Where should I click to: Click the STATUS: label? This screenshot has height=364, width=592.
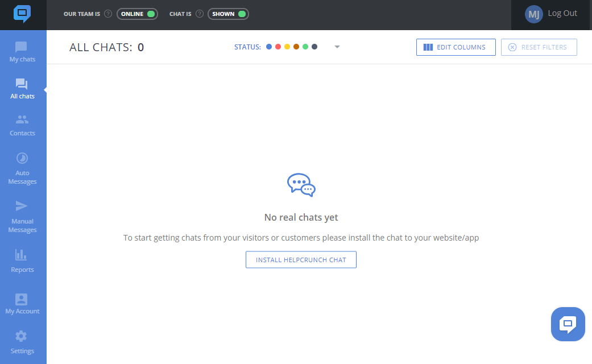coord(248,47)
